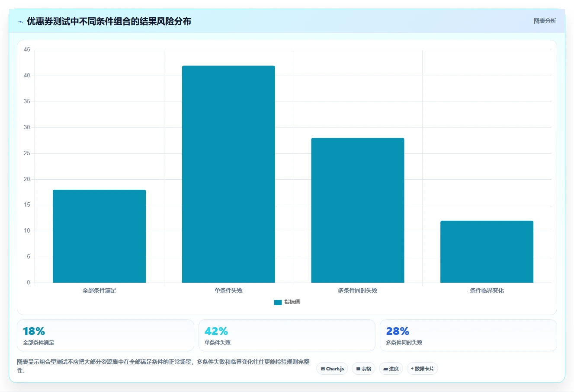Screen dimensions: 574x392
Task: Click the 进度 chip's small icon
Action: pyautogui.click(x=385, y=369)
